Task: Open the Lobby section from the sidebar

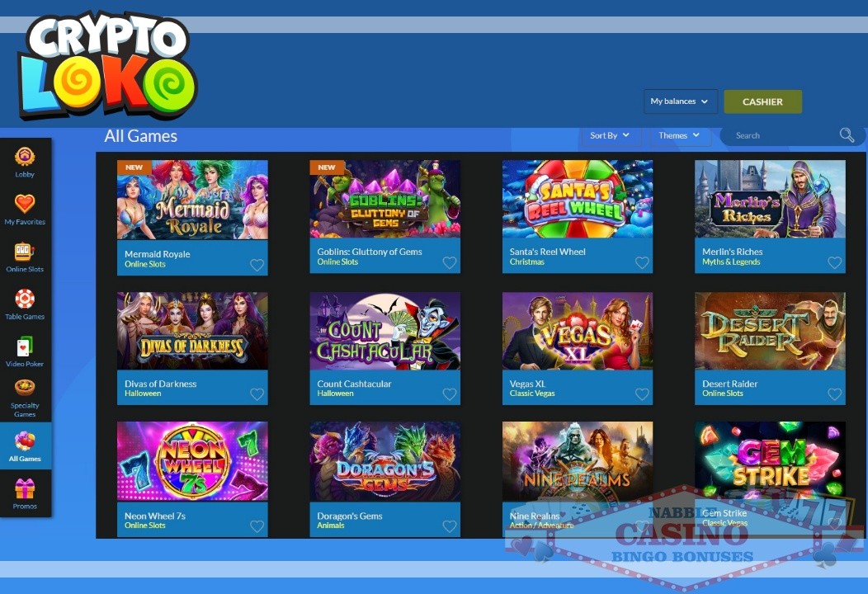Action: 25,162
